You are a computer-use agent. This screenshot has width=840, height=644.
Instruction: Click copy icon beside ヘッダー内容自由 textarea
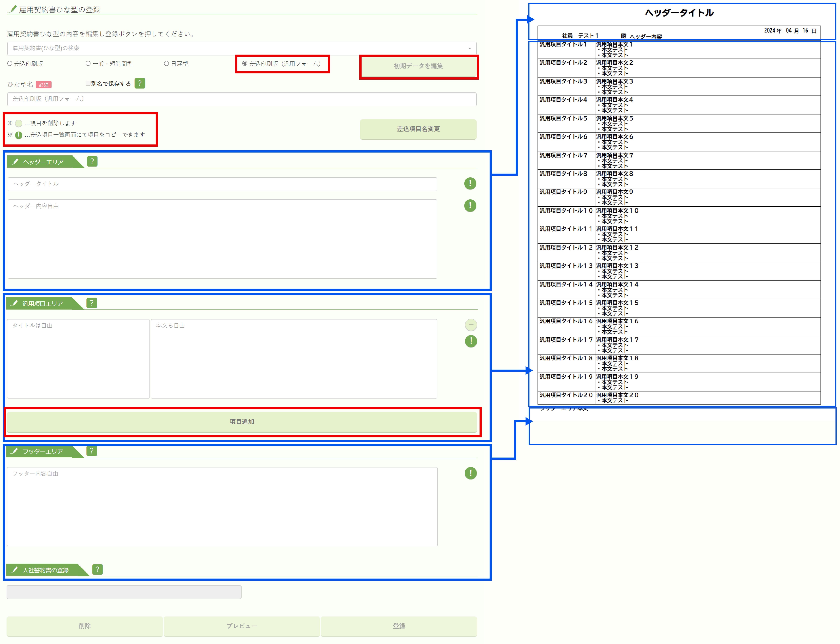(x=470, y=206)
